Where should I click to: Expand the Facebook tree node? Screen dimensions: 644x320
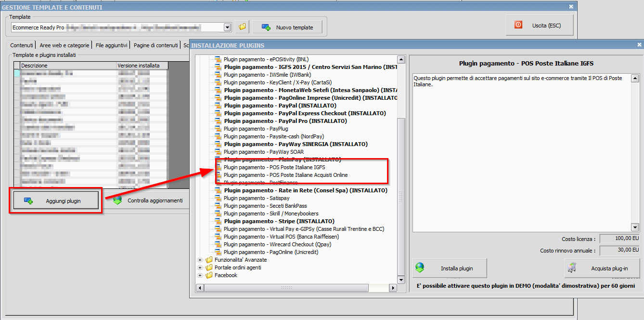(200, 275)
